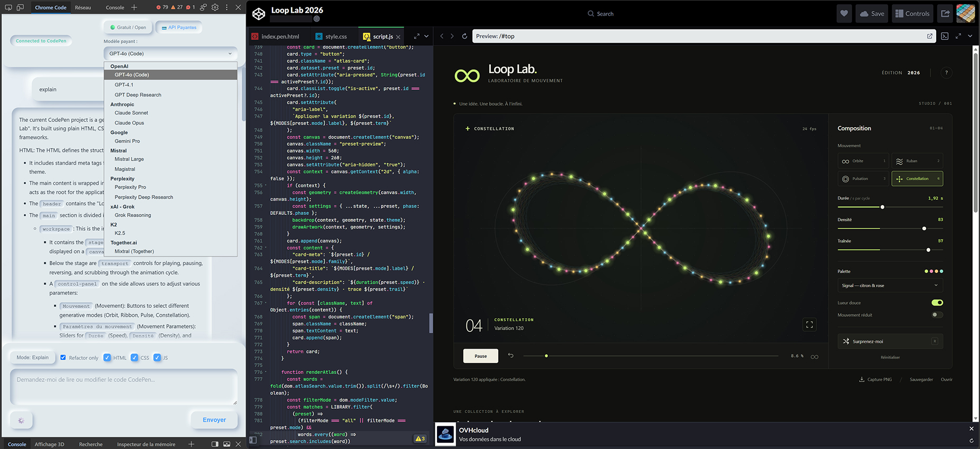
Task: Select the DevTools inspect element icon
Action: pyautogui.click(x=8, y=7)
